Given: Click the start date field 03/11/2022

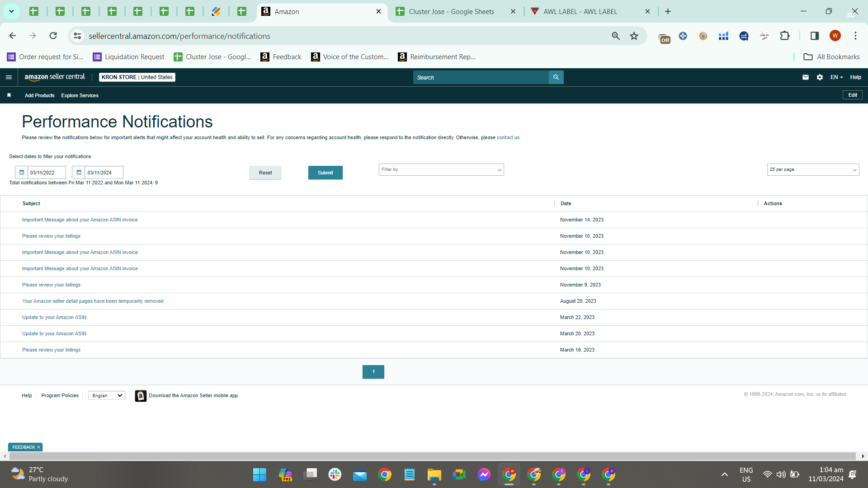Looking at the screenshot, I should click(x=47, y=173).
